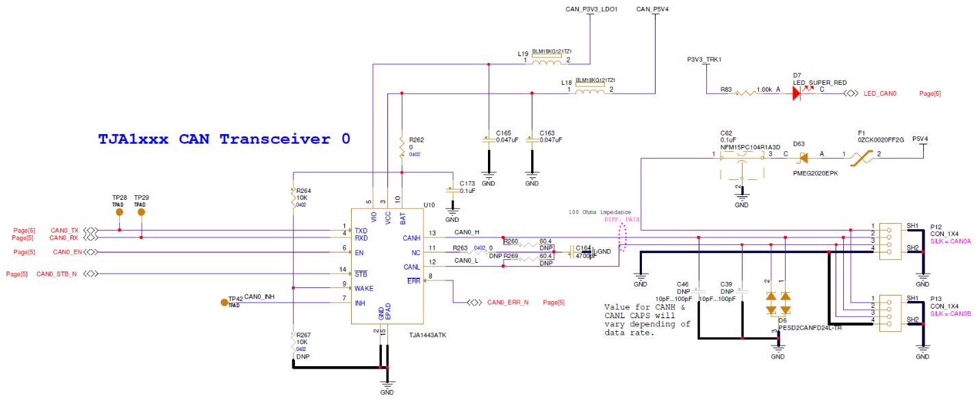Click the off-page connector beside CAN0_EN
This screenshot has width=980, height=403.
point(90,252)
